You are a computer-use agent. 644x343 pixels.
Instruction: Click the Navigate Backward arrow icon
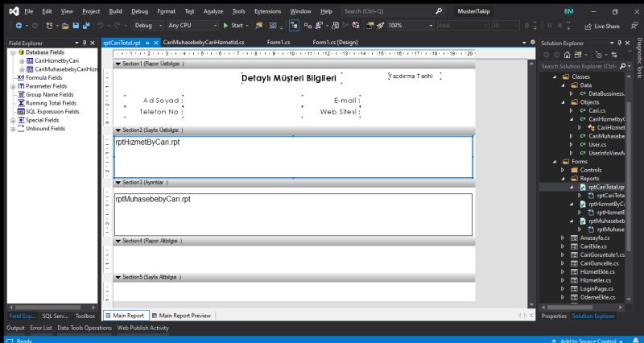tap(19, 26)
